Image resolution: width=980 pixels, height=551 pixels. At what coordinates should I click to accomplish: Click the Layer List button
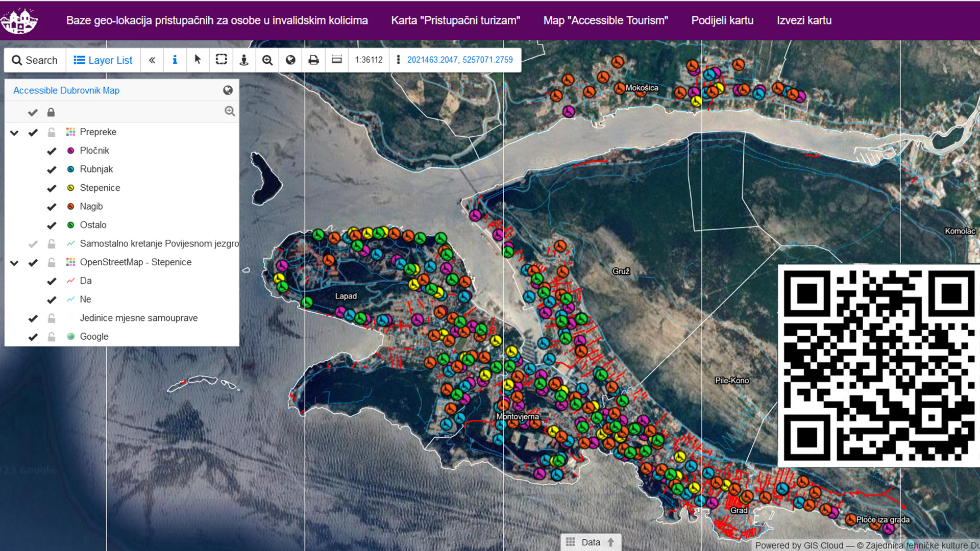(103, 60)
